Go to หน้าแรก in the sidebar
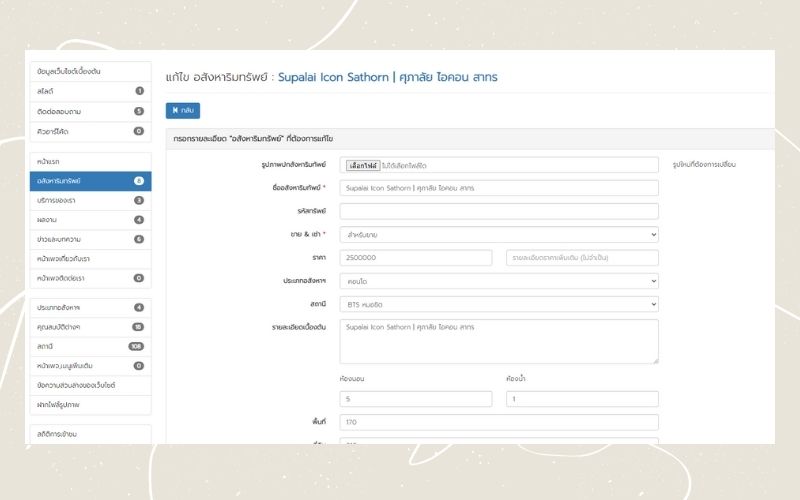The width and height of the screenshot is (800, 500). [x=91, y=162]
